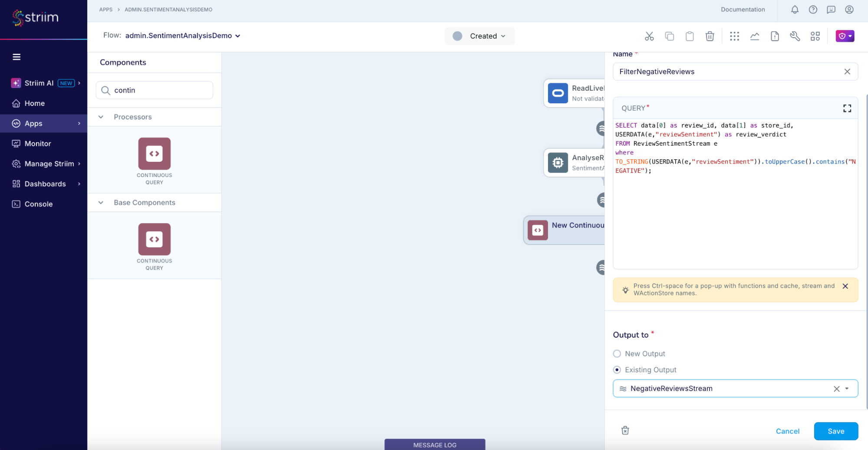Open the Monitor page
Screen dimensions: 868x450
[x=38, y=144]
